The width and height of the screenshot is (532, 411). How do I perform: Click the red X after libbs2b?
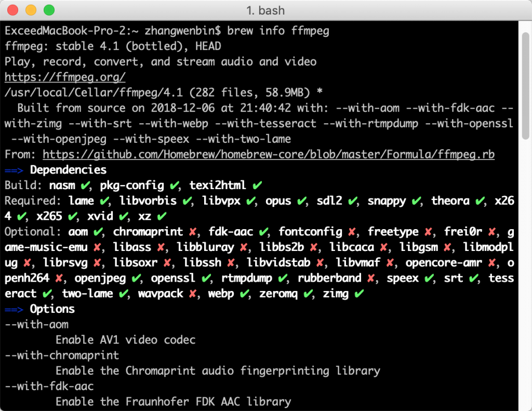(314, 247)
